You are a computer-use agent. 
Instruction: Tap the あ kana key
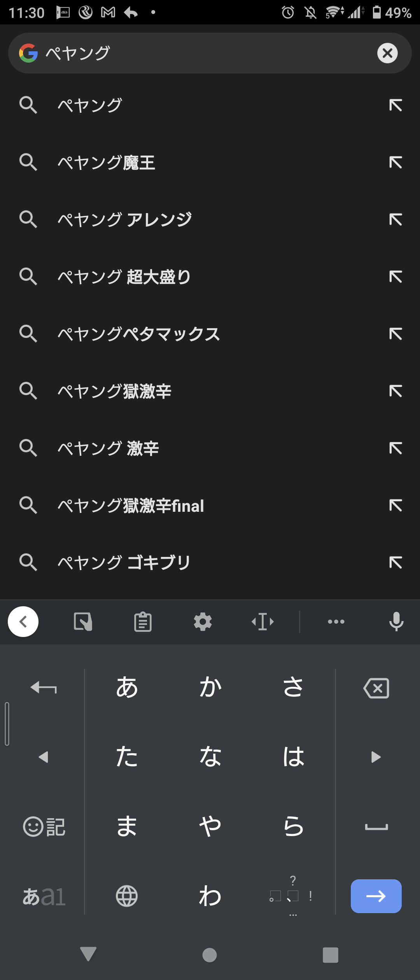[127, 687]
